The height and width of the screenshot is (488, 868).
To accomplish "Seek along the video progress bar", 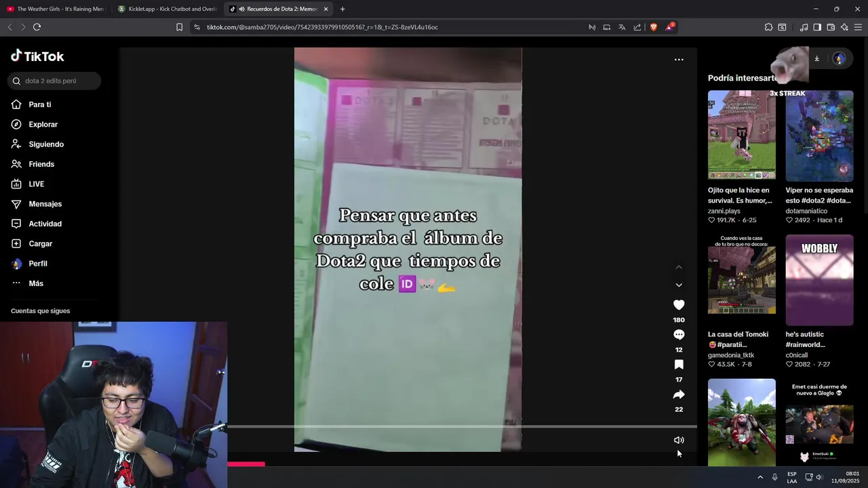I will tap(461, 426).
